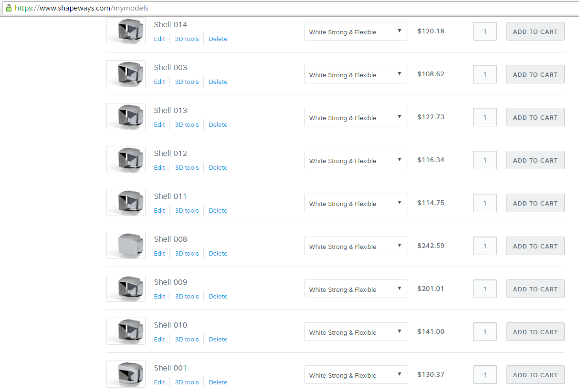Click the Shell 008 model thumbnail

[x=126, y=245]
